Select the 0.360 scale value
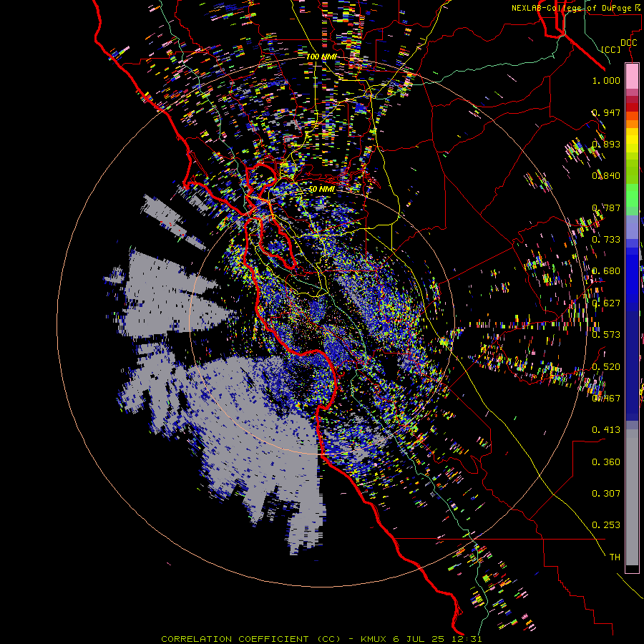This screenshot has height=644, width=644. pos(606,462)
